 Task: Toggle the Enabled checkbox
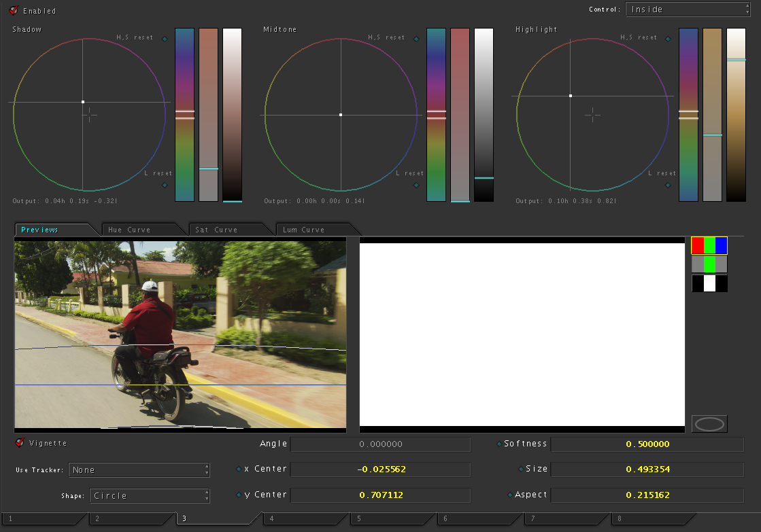[x=14, y=10]
